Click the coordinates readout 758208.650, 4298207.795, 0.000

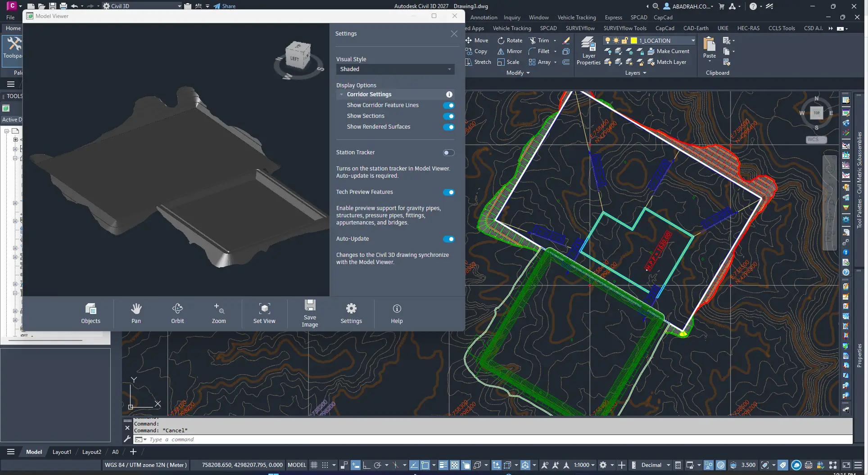[x=242, y=465]
